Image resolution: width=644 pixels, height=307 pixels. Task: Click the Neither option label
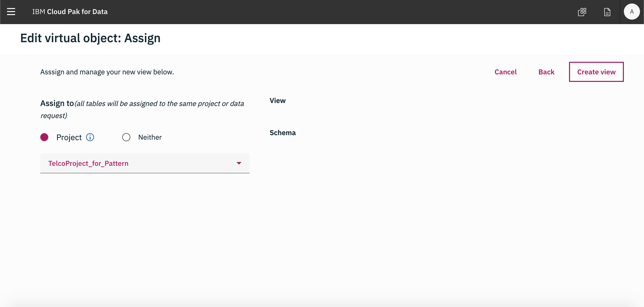tap(150, 137)
